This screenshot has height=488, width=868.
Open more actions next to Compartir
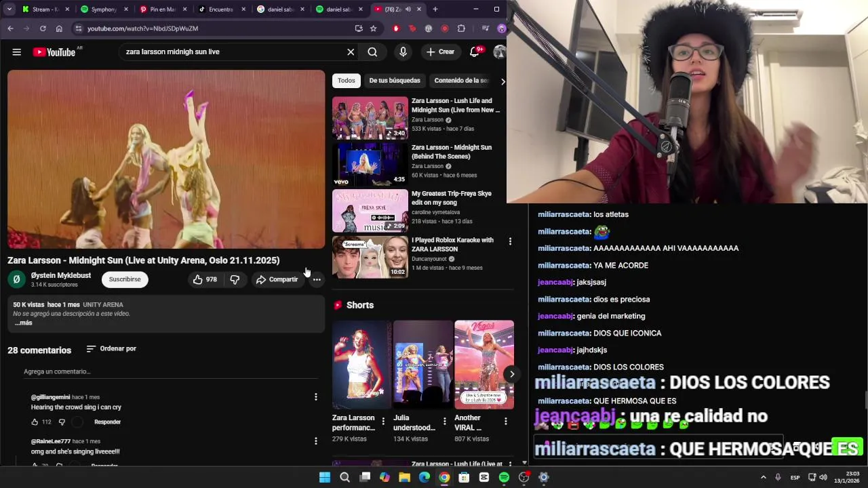[x=317, y=279]
